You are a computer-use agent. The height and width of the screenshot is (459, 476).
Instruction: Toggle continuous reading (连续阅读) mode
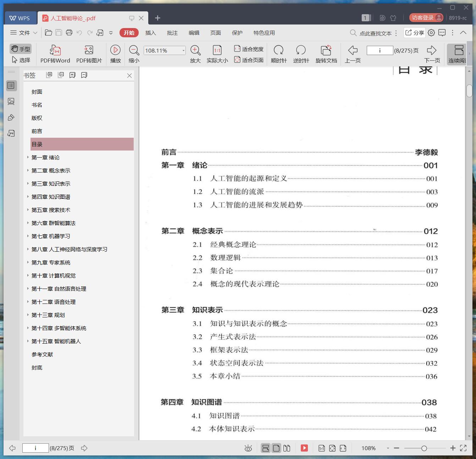[x=457, y=54]
